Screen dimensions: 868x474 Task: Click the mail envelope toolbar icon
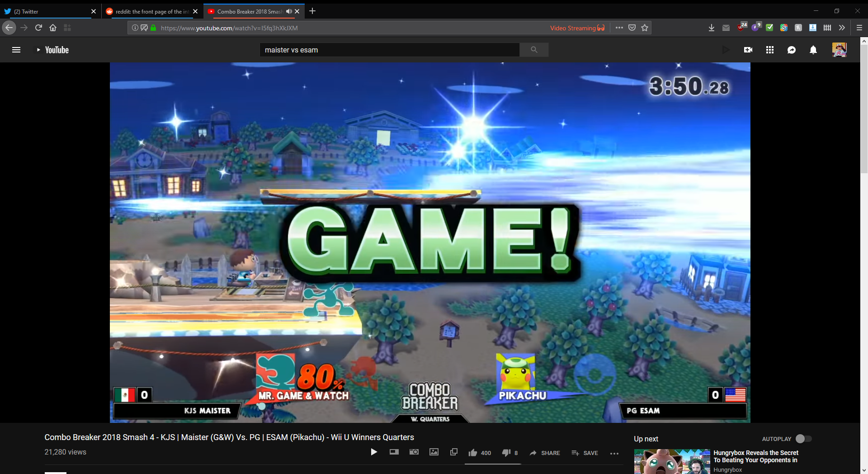click(726, 28)
